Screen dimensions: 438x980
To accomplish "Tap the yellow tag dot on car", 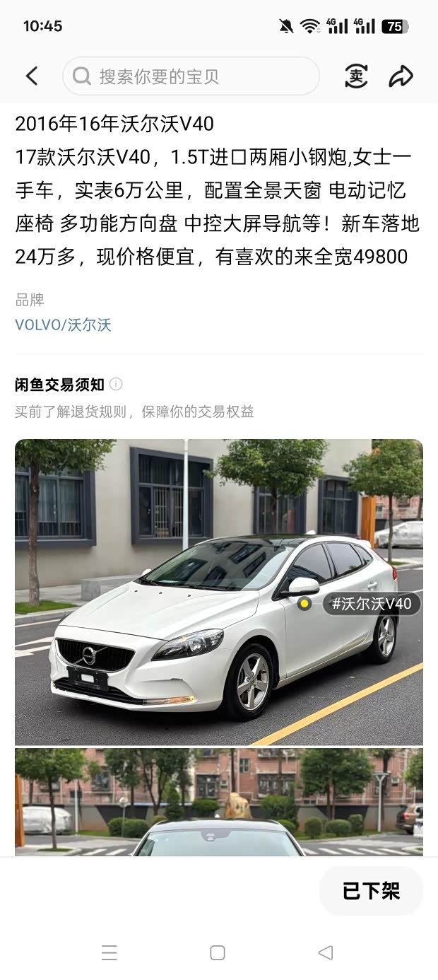I will (304, 603).
